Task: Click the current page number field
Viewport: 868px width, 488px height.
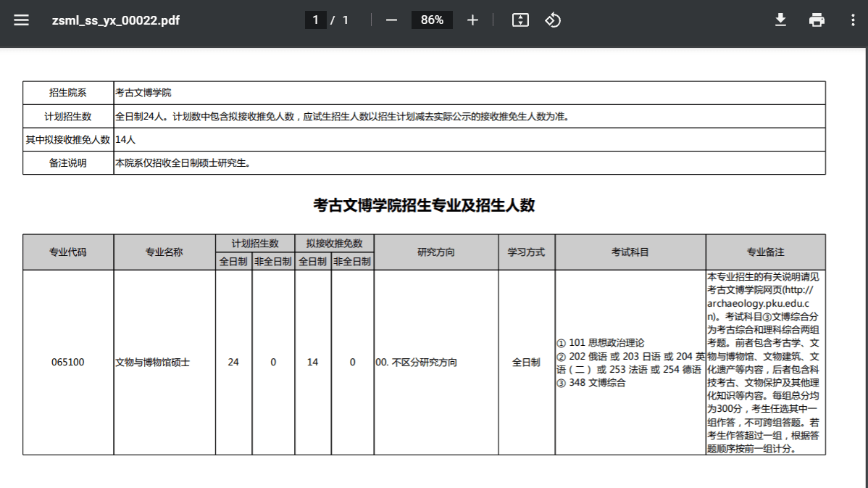Action: click(x=315, y=20)
